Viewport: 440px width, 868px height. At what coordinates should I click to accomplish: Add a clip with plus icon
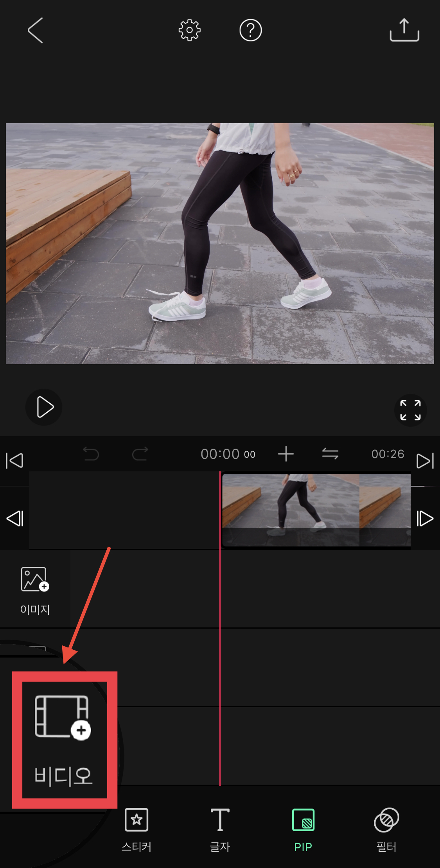(286, 454)
